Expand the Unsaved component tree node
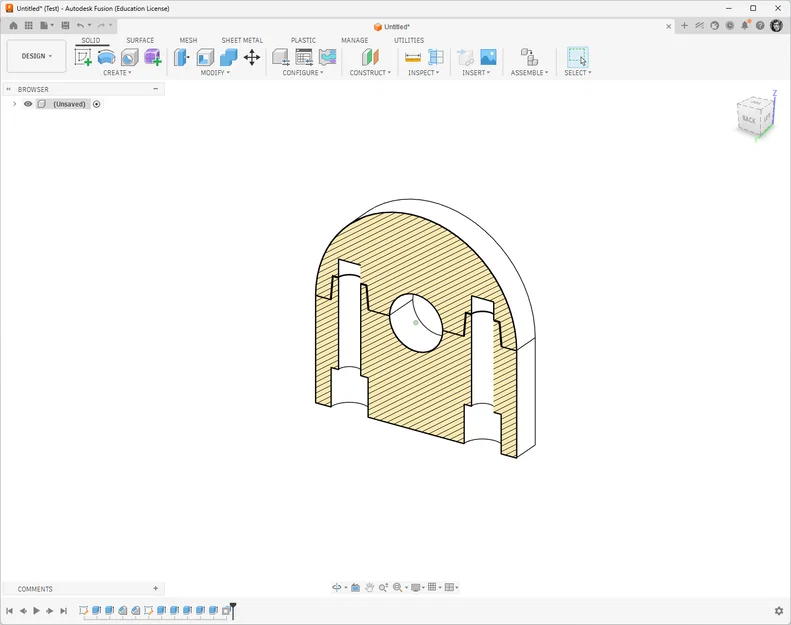791x625 pixels. point(14,104)
